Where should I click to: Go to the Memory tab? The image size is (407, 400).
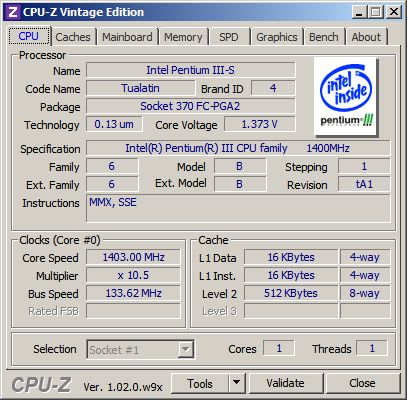point(183,37)
